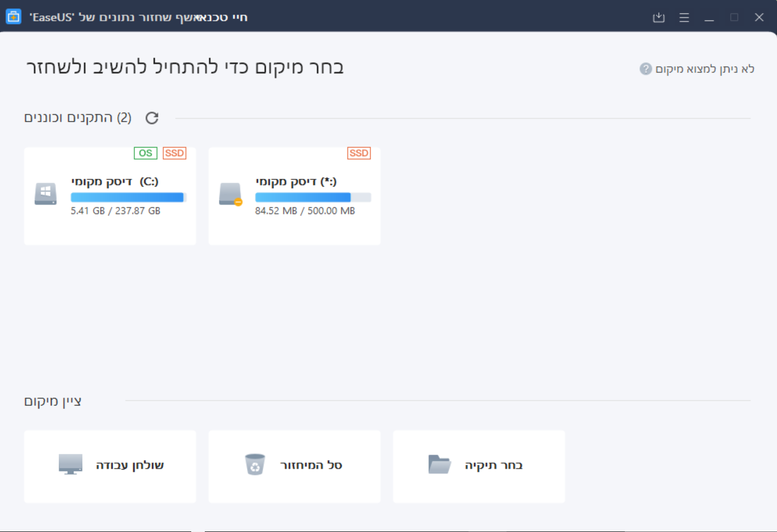Screen dimensions: 777x532
Task: Select the 84.52 MB / 500.00 MB partition
Action: point(305,211)
